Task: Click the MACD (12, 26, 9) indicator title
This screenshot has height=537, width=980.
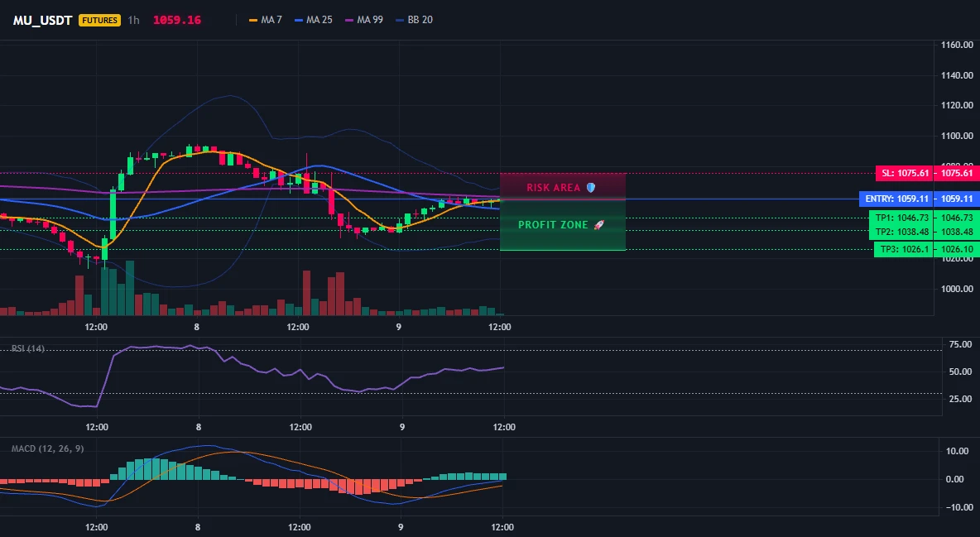Action: point(47,448)
